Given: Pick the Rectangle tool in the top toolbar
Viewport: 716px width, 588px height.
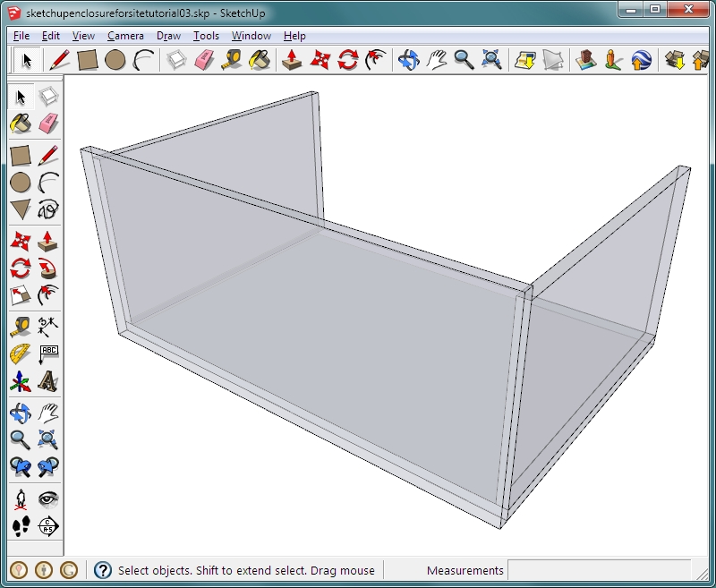Looking at the screenshot, I should (88, 60).
